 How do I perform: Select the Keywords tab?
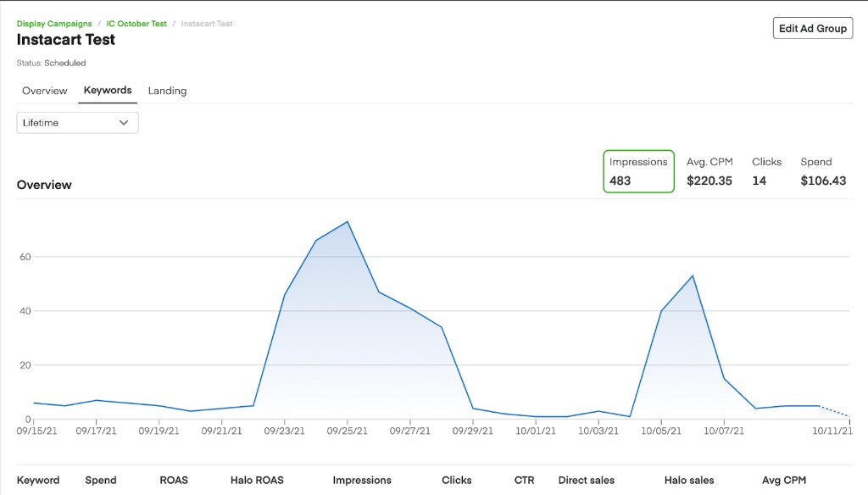(x=108, y=90)
